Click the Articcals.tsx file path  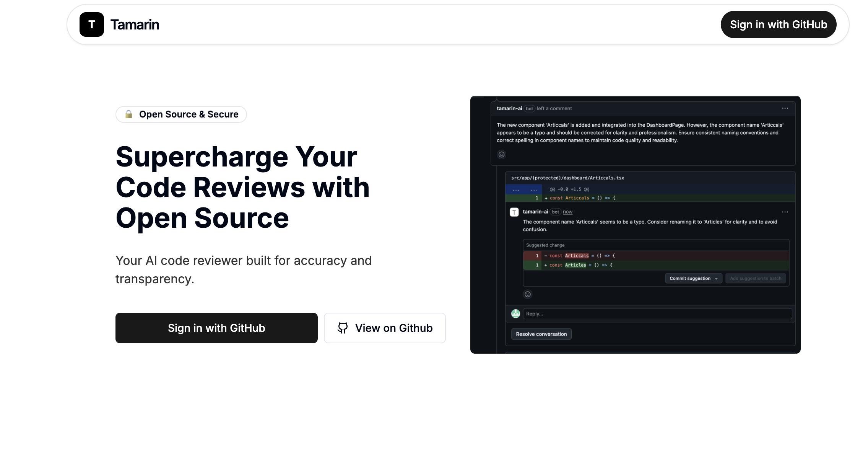click(568, 178)
